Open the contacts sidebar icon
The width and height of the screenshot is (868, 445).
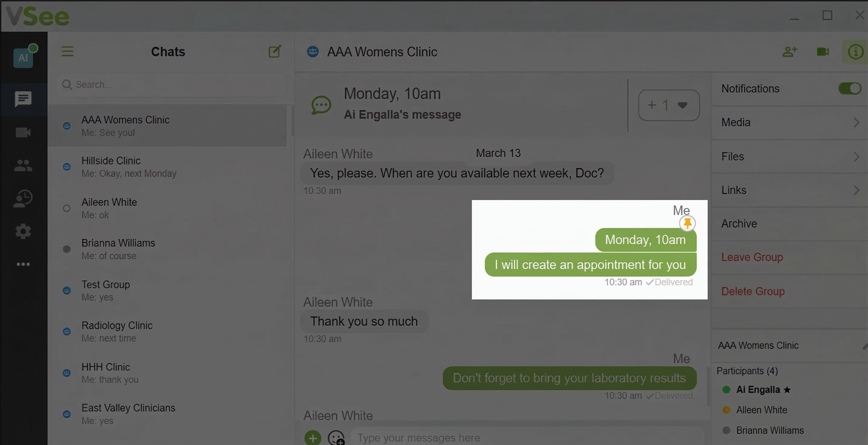point(23,165)
